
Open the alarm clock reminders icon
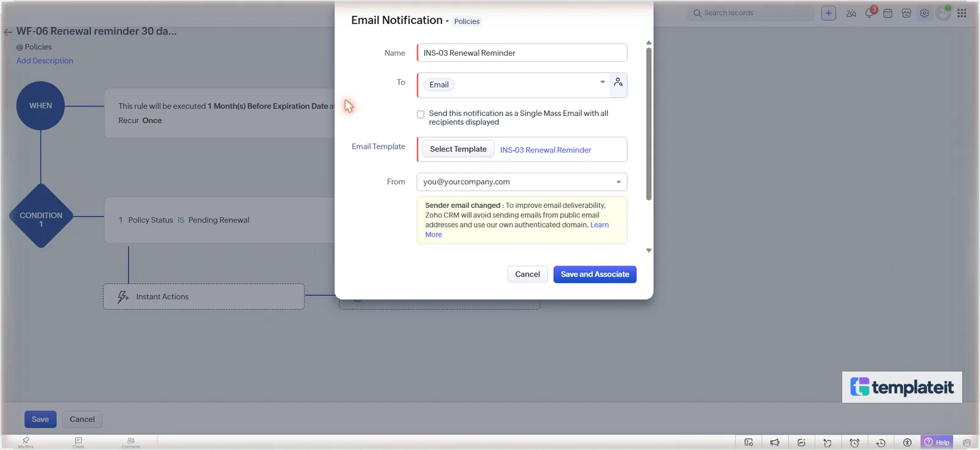click(x=854, y=443)
